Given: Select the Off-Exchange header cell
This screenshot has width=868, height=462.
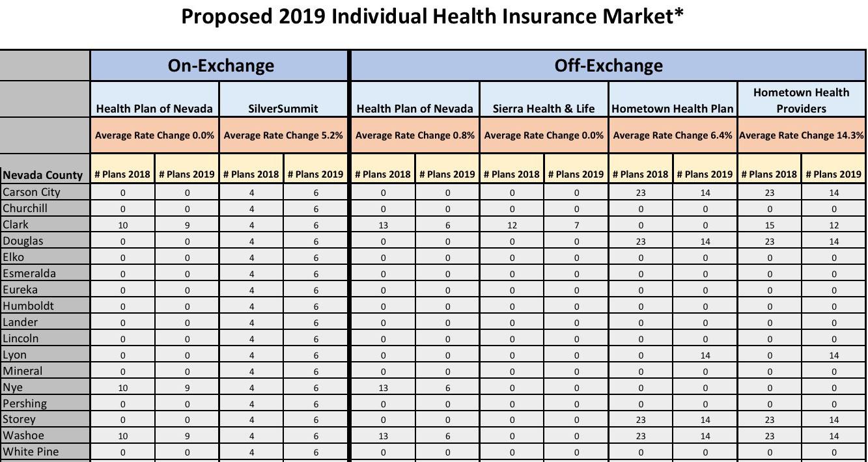Looking at the screenshot, I should point(608,65).
